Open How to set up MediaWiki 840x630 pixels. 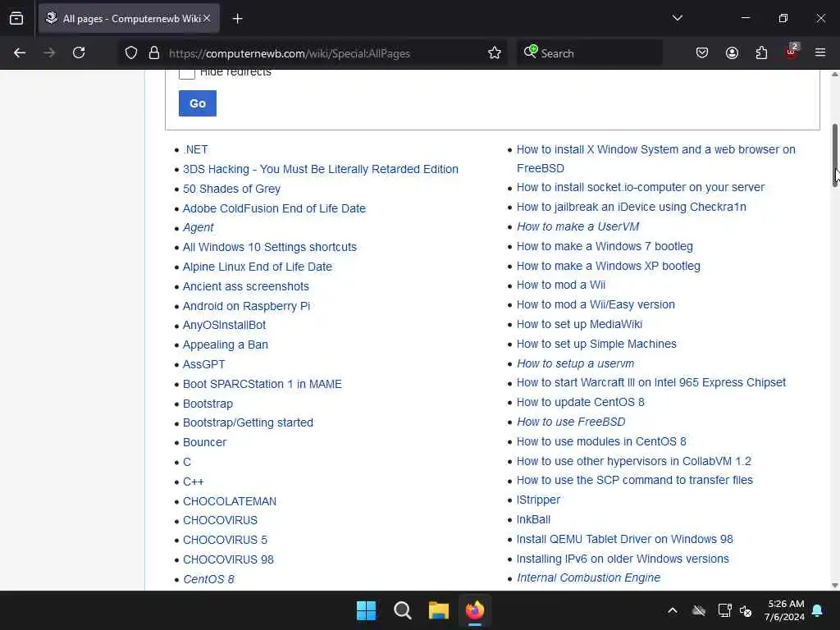[579, 324]
